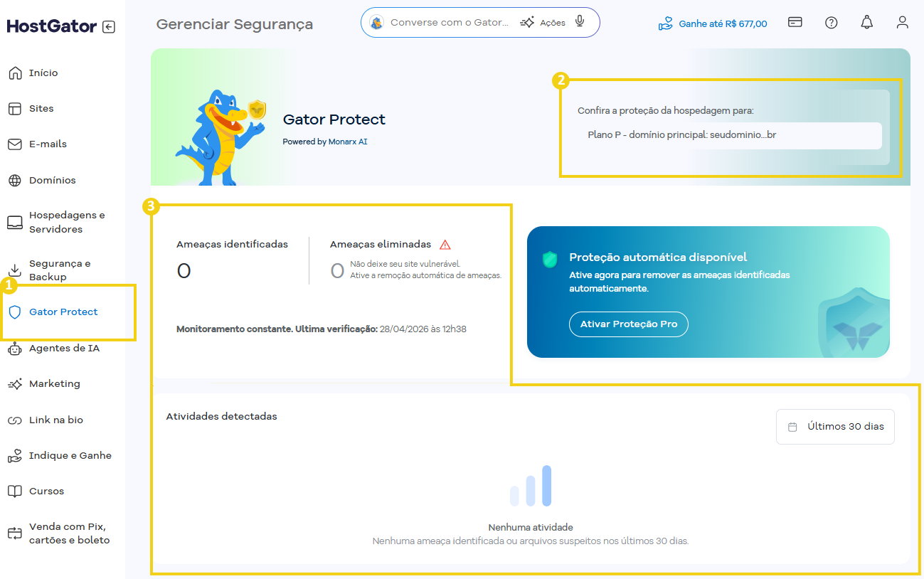
Task: Open notifications bell
Action: pos(866,22)
